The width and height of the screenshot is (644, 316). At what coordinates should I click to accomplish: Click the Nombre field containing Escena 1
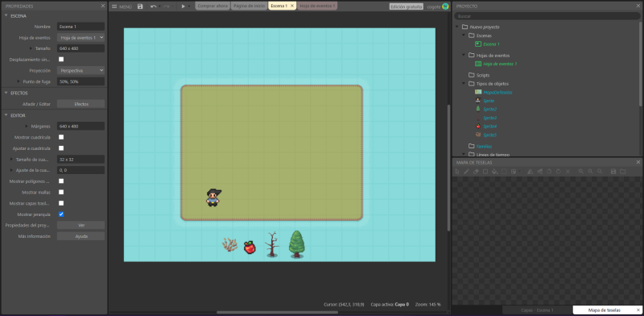(81, 27)
